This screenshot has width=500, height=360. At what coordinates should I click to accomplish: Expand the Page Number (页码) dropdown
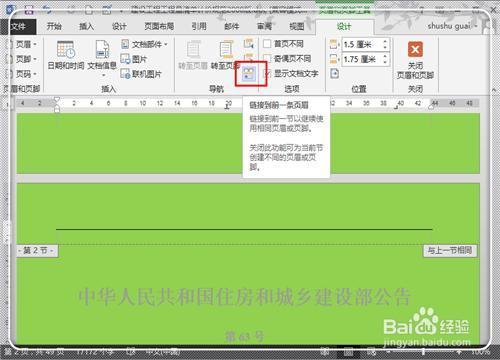click(x=22, y=74)
